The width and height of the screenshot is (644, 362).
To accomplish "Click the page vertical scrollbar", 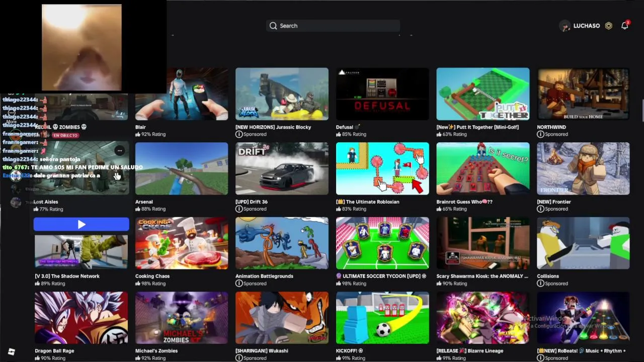I will pyautogui.click(x=642, y=110).
